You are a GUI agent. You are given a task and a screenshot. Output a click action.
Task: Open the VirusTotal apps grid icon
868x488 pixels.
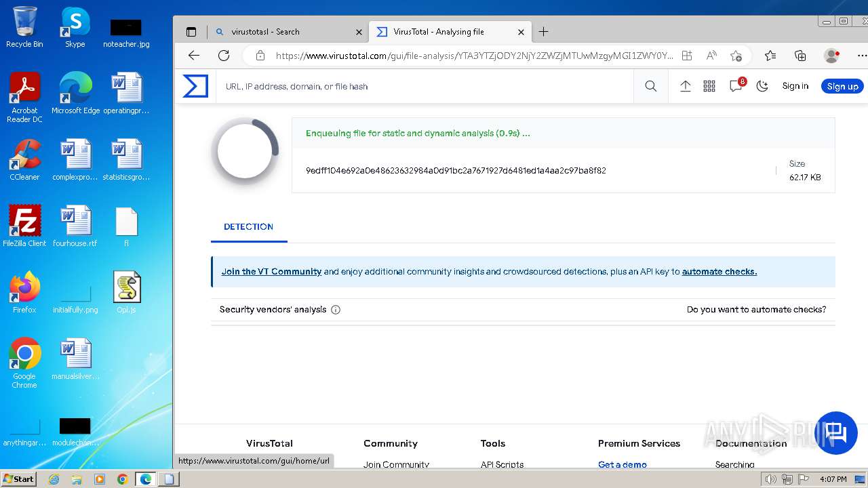pos(709,86)
